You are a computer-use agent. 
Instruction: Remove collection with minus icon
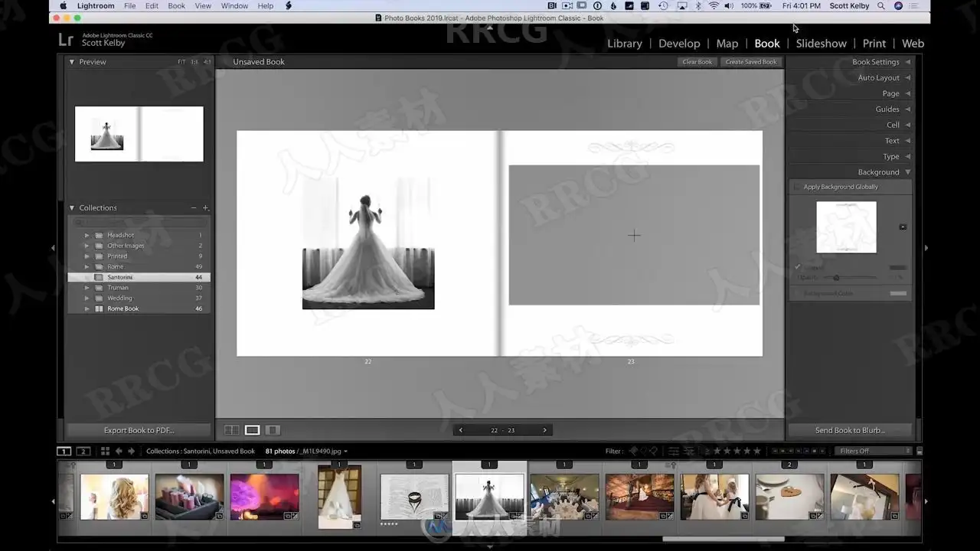coord(194,208)
